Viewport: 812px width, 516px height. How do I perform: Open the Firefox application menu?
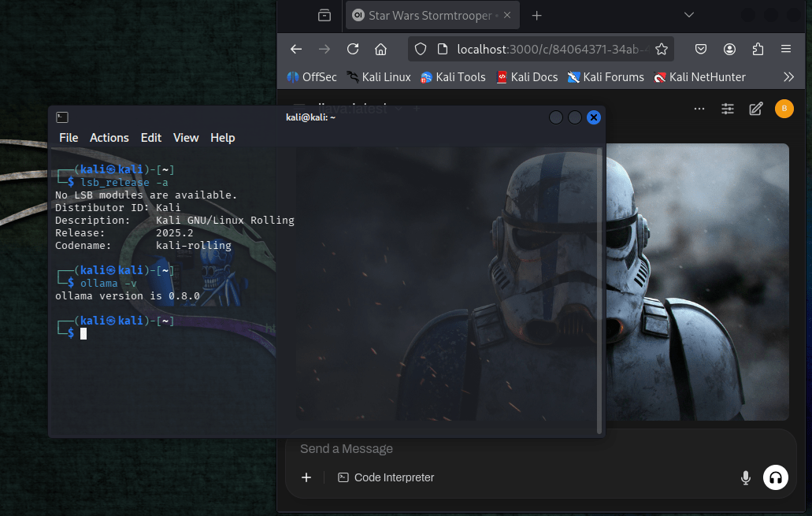tap(785, 49)
